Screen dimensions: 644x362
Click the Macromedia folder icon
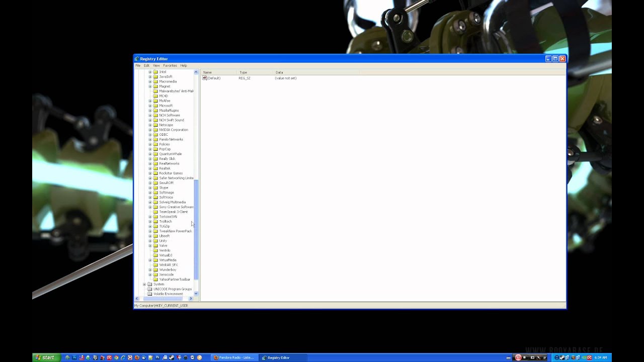[x=155, y=81]
